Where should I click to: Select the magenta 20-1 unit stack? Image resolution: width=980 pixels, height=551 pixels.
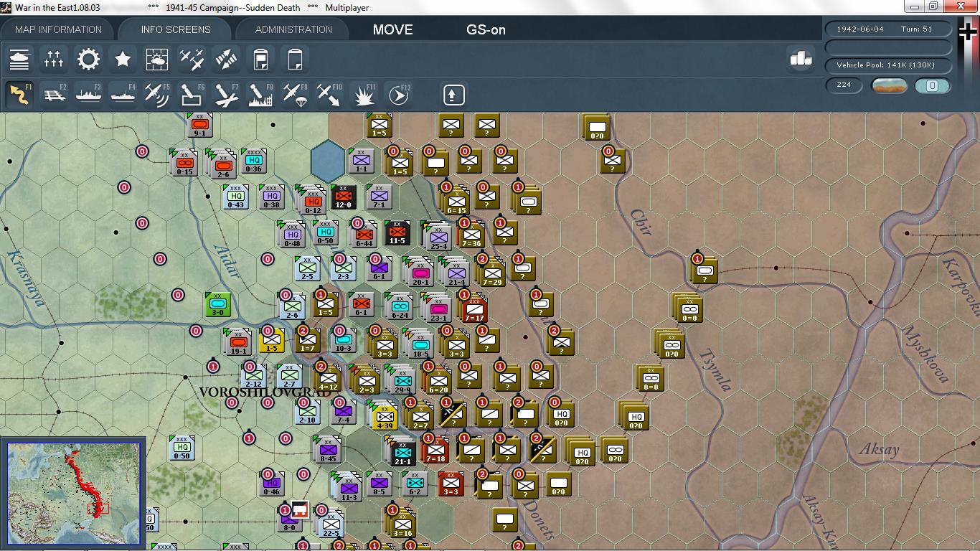click(420, 273)
